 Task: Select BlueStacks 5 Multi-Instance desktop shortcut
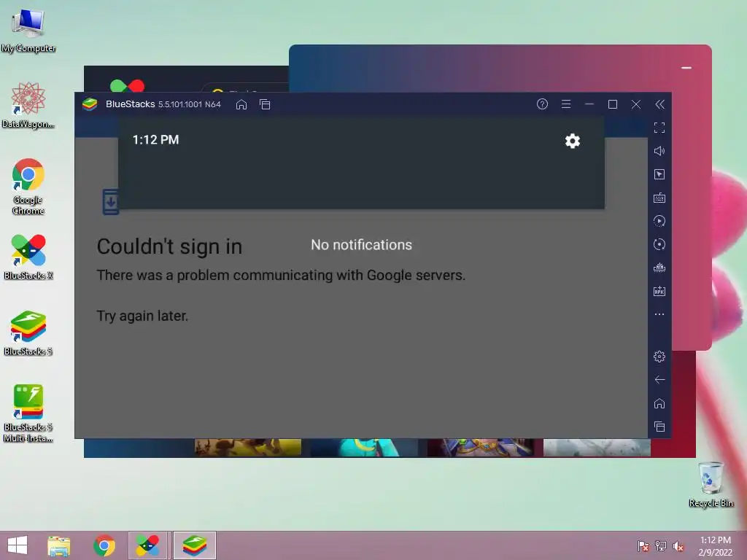point(28,413)
